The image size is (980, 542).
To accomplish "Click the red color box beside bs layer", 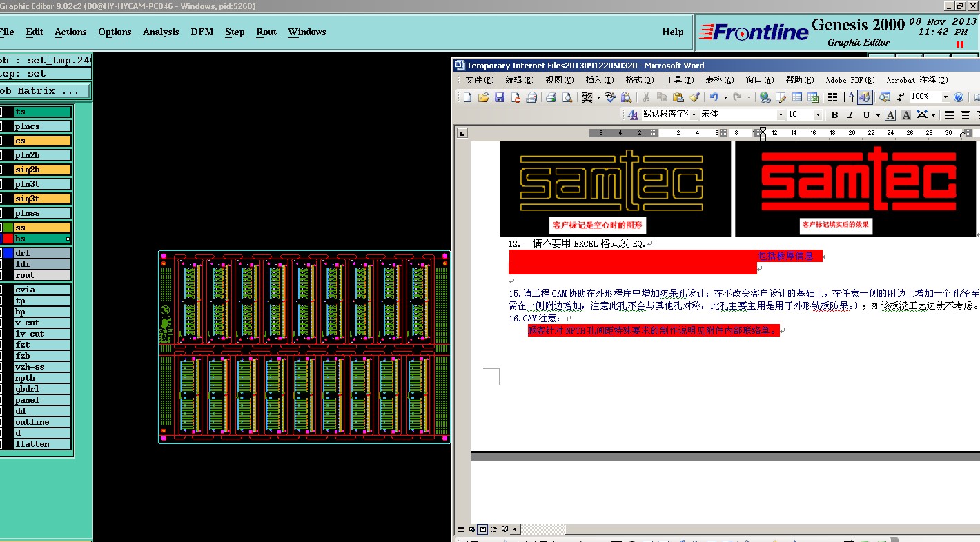I will coord(8,239).
